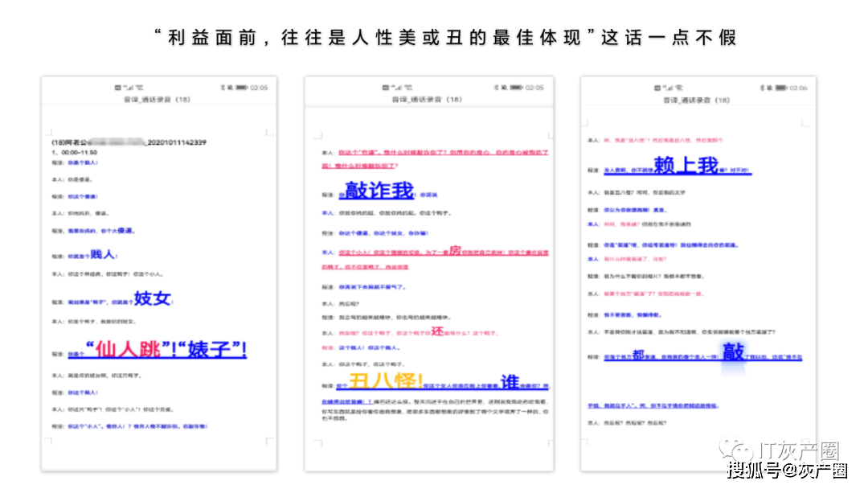
Task: Select the 02:06 clock time in the right phone
Action: pos(798,88)
